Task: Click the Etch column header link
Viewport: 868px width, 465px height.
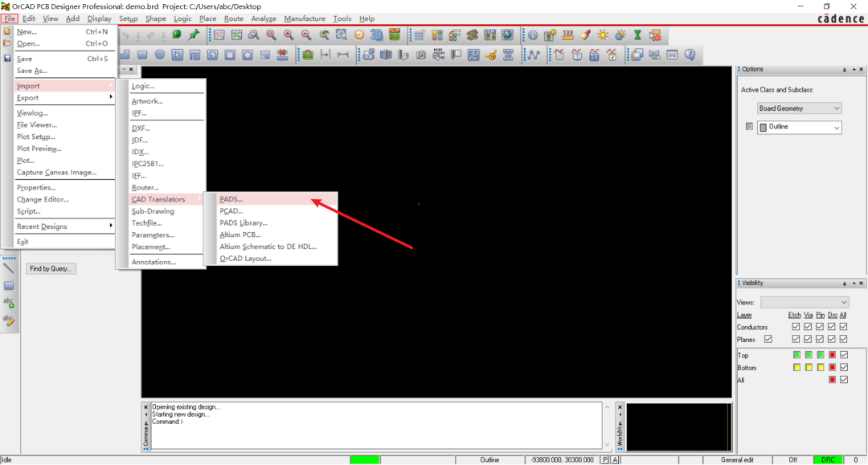Action: (794, 315)
